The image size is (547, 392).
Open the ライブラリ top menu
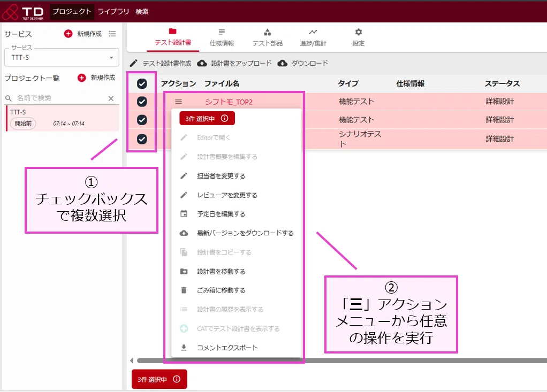113,12
